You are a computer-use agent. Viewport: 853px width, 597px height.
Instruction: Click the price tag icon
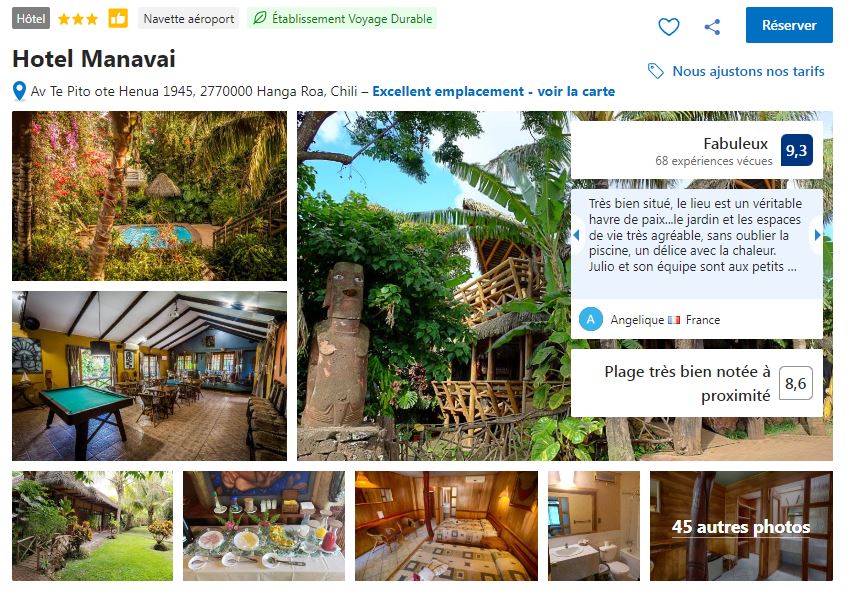tap(656, 71)
